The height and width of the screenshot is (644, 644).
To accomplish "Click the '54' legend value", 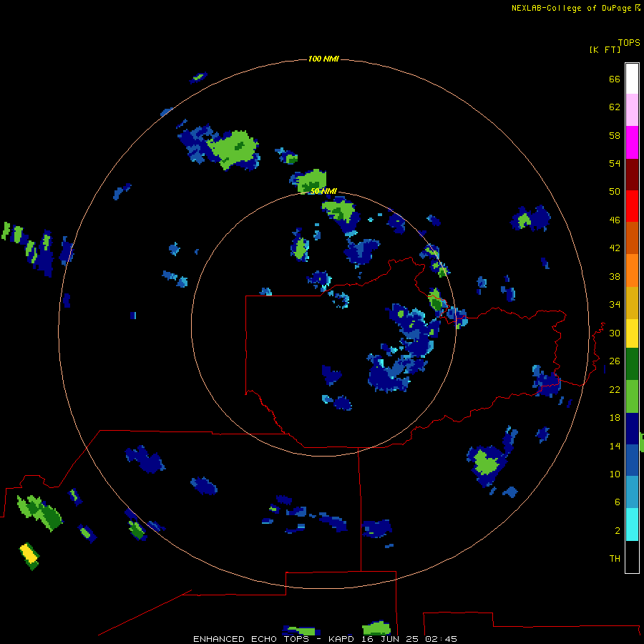I will coord(615,163).
